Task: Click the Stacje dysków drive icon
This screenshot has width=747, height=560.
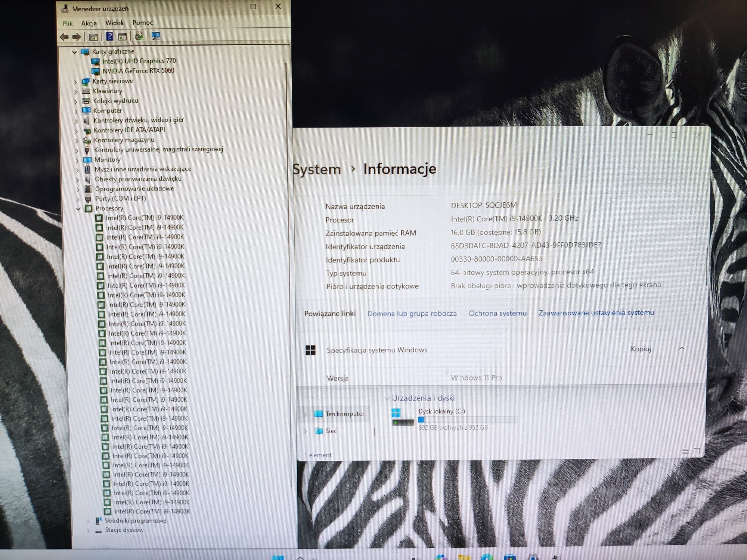Action: point(99,531)
